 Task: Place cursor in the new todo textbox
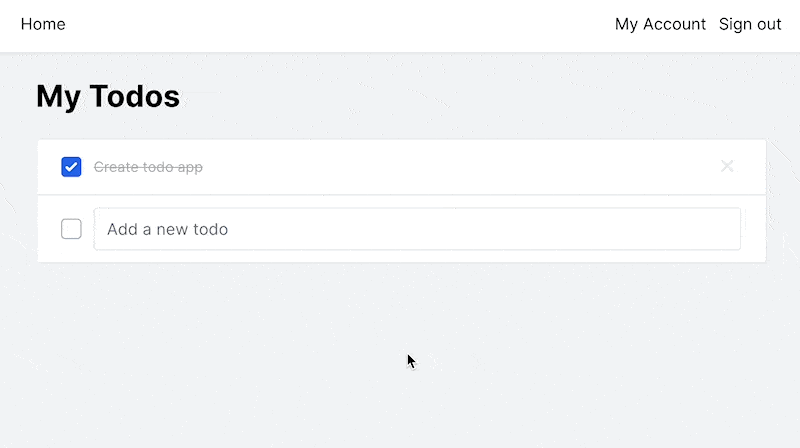417,229
